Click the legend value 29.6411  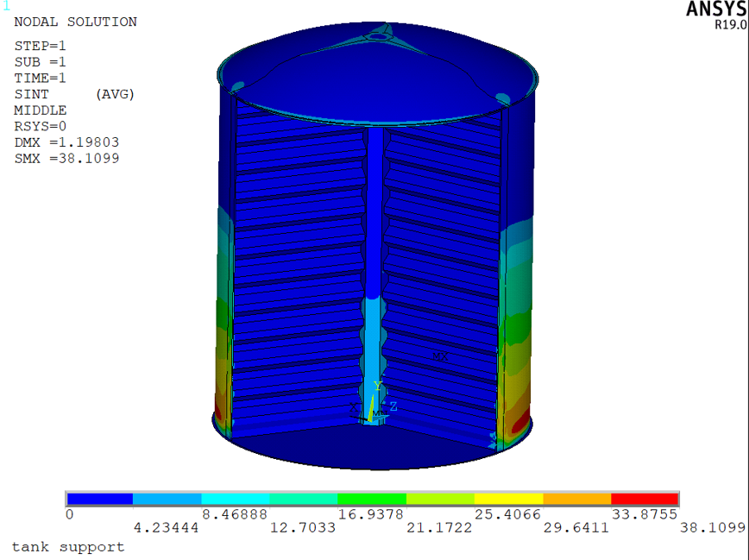tap(576, 528)
